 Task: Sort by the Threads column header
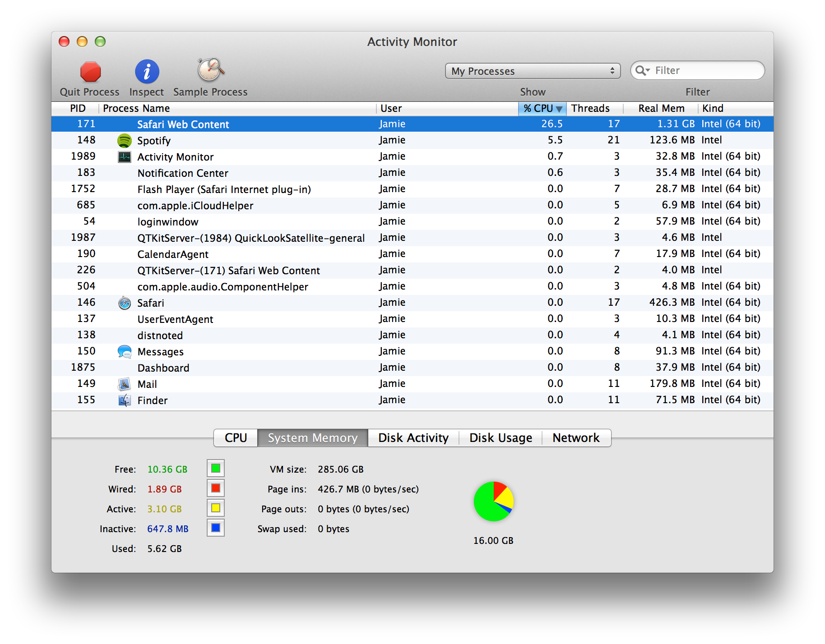pyautogui.click(x=594, y=108)
